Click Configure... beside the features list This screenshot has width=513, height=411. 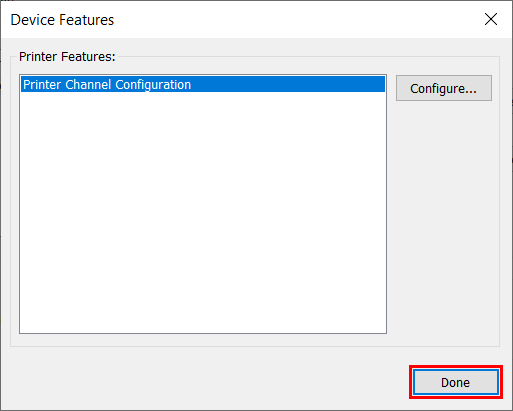point(444,88)
